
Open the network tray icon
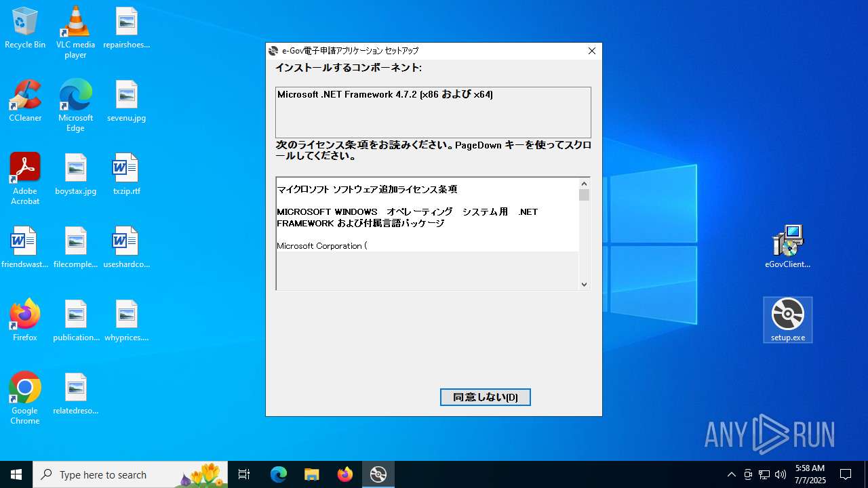pyautogui.click(x=764, y=474)
